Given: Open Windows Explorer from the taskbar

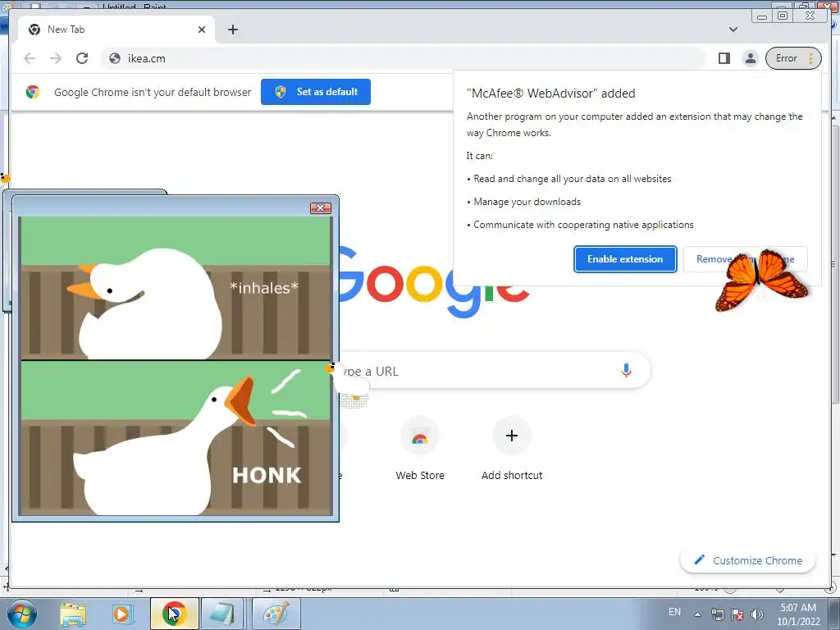Looking at the screenshot, I should click(x=73, y=614).
